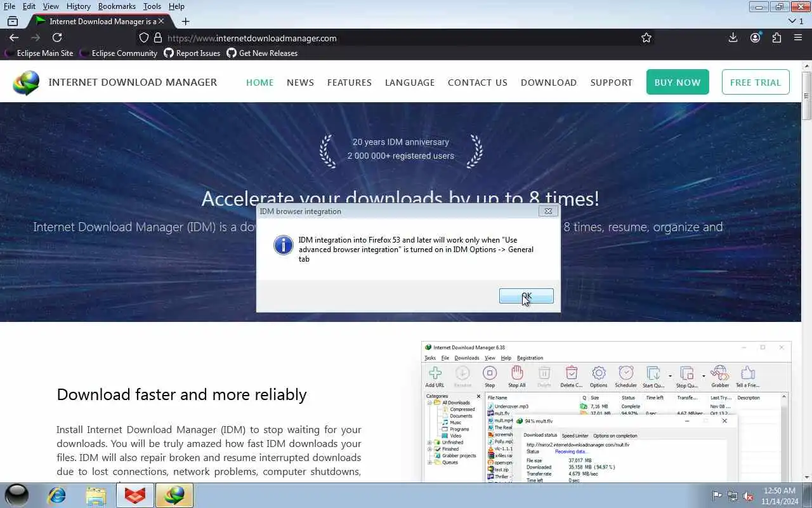Click OK in the IDM browser integration dialog
This screenshot has height=508, width=812.
point(526,296)
